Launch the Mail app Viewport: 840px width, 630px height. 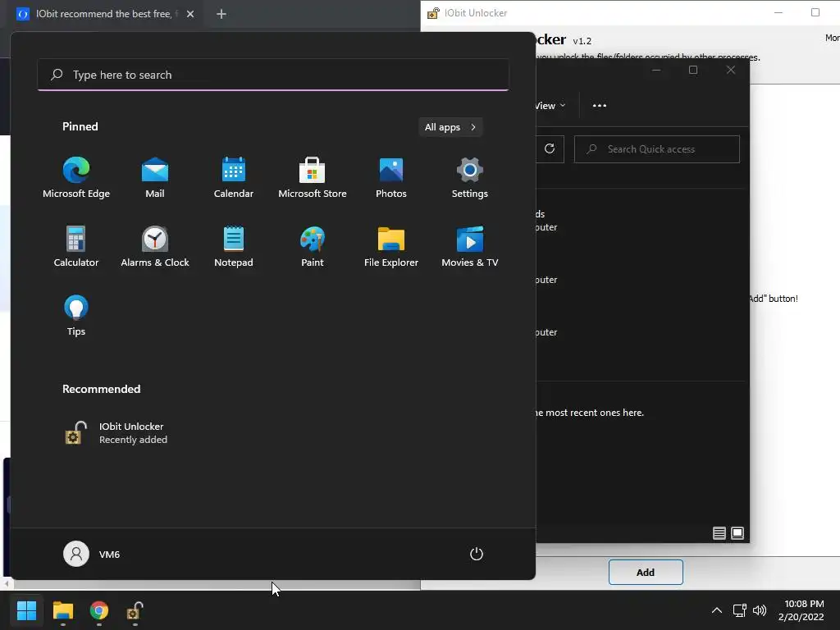tap(155, 178)
